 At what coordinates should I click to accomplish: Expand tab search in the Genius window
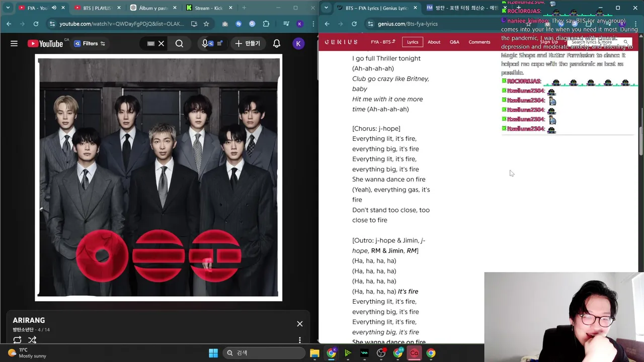tap(327, 8)
